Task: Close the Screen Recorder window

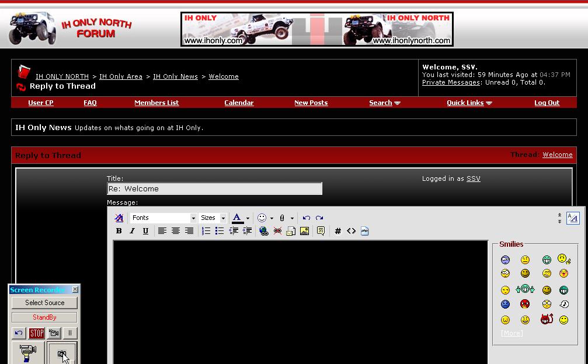Action: pyautogui.click(x=75, y=289)
